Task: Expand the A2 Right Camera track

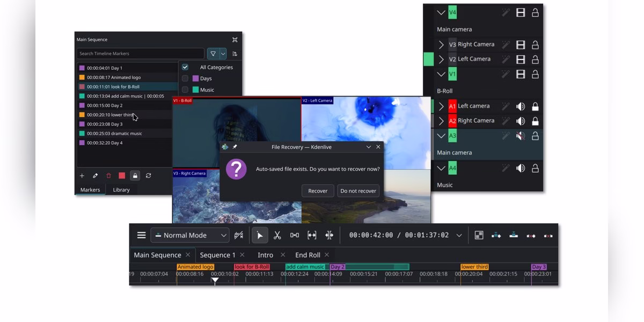Action: pos(441,121)
